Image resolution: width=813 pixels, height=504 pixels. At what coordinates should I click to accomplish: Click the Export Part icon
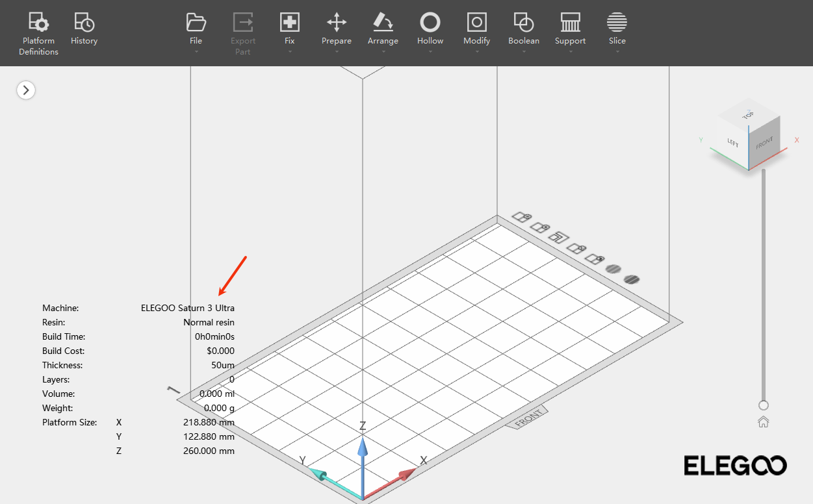click(x=242, y=23)
